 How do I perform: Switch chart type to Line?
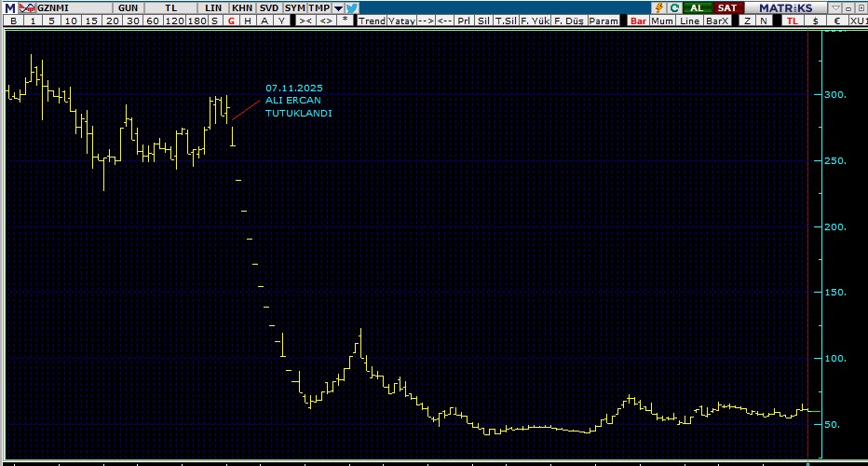click(690, 21)
